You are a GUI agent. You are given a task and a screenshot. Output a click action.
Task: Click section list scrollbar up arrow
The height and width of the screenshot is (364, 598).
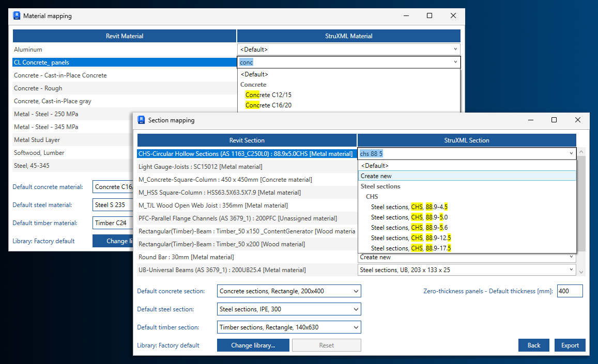click(x=581, y=152)
